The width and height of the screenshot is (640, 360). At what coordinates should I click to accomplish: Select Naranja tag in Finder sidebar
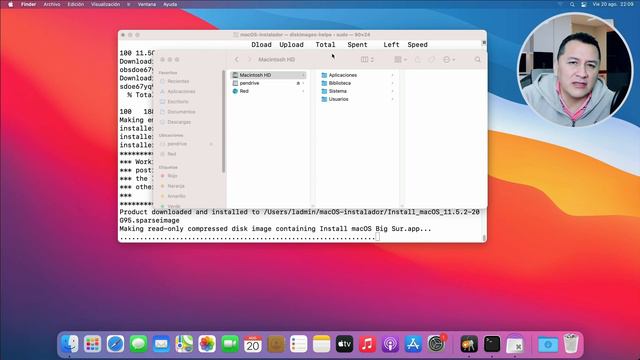[x=176, y=186]
